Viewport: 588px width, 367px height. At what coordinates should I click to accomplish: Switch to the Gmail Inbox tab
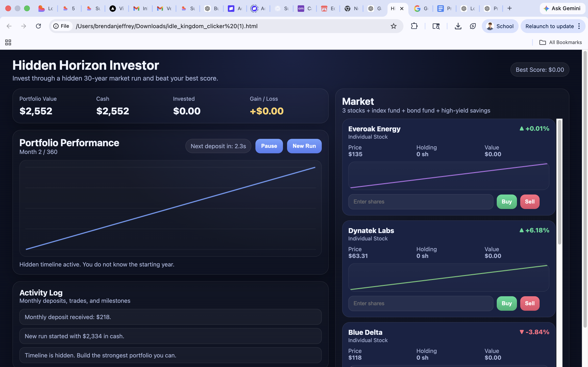point(140,9)
